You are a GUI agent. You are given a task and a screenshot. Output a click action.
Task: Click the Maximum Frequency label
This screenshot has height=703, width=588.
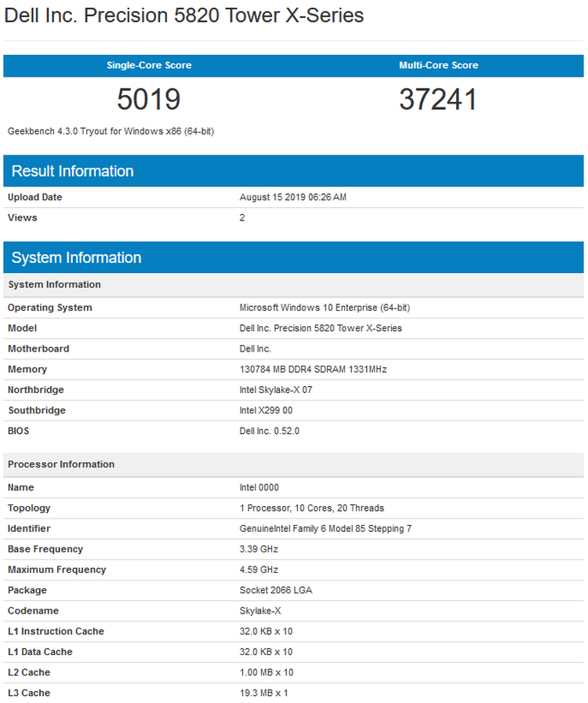57,570
